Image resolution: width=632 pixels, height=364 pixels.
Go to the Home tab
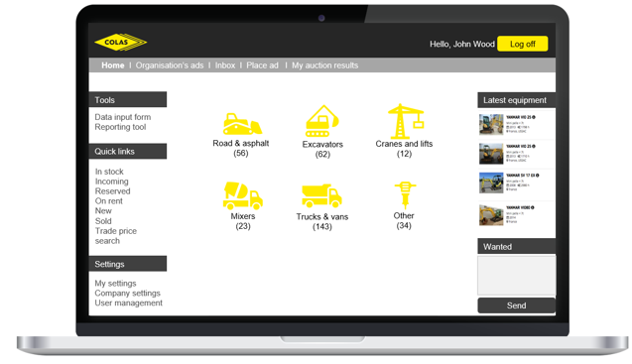(x=113, y=65)
